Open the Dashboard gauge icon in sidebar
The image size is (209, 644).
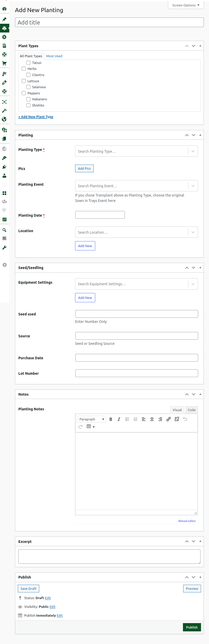click(x=4, y=9)
